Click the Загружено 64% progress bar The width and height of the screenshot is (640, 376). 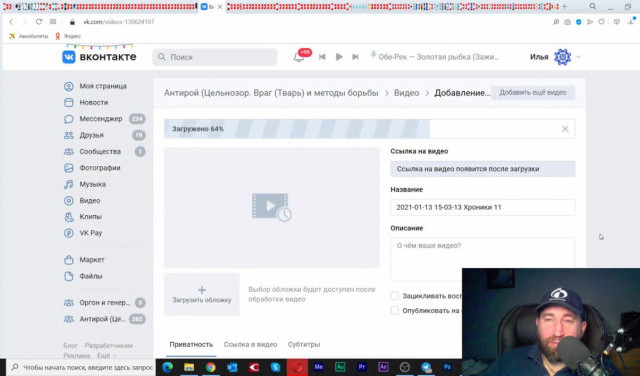tap(369, 129)
